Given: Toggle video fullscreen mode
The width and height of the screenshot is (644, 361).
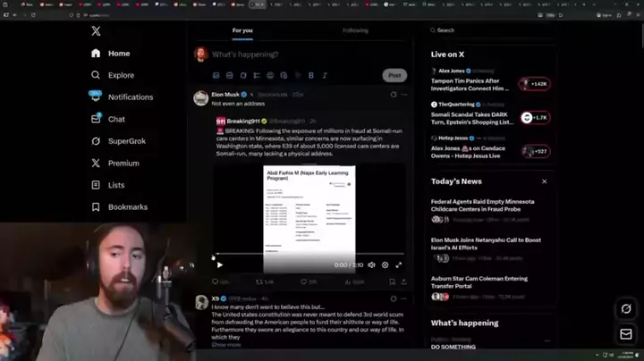Looking at the screenshot, I should pyautogui.click(x=399, y=264).
